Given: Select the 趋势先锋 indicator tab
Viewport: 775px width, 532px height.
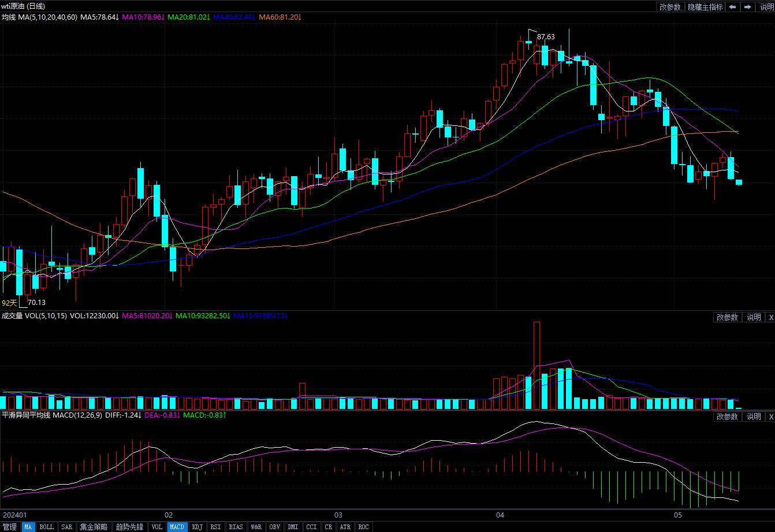Looking at the screenshot, I should tap(129, 527).
